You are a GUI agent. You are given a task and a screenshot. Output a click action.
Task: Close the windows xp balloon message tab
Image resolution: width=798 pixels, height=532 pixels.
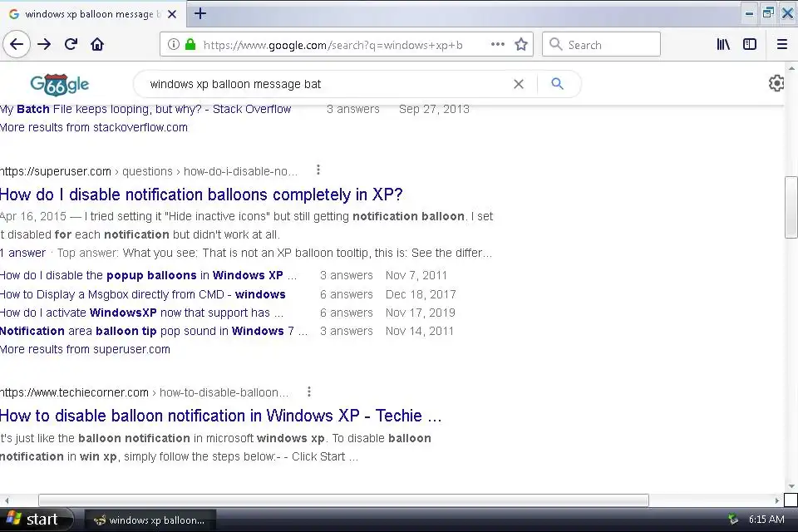[172, 14]
